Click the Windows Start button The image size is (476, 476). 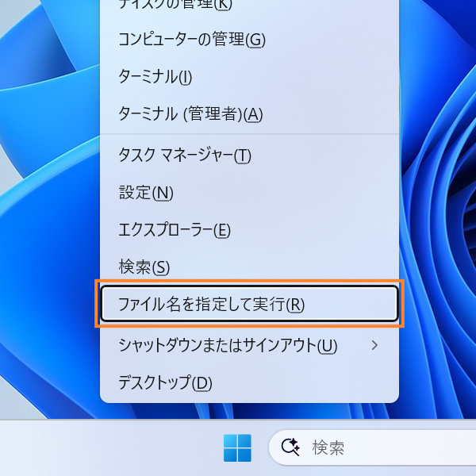click(x=237, y=448)
